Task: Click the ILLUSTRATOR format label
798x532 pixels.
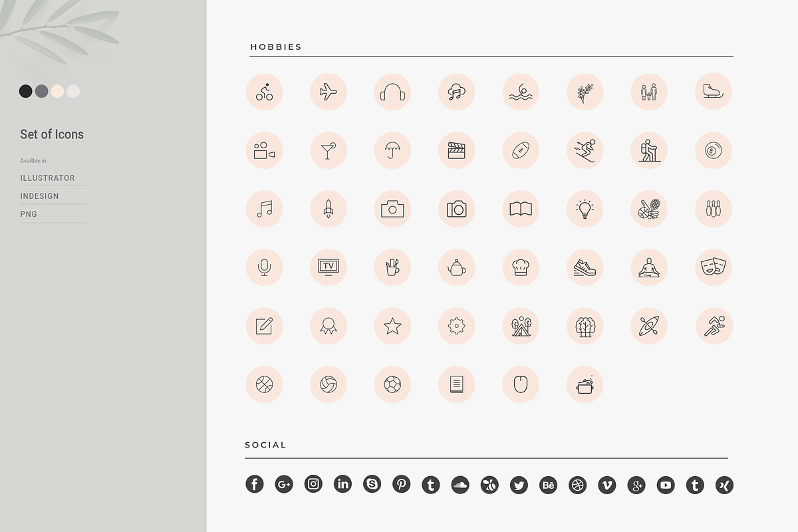Action: [48, 178]
